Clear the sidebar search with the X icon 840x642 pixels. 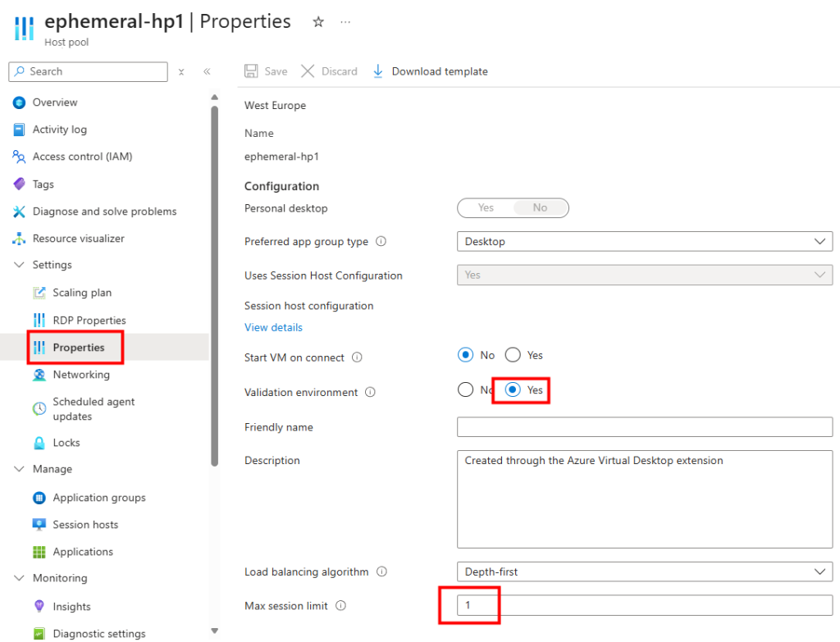[181, 72]
